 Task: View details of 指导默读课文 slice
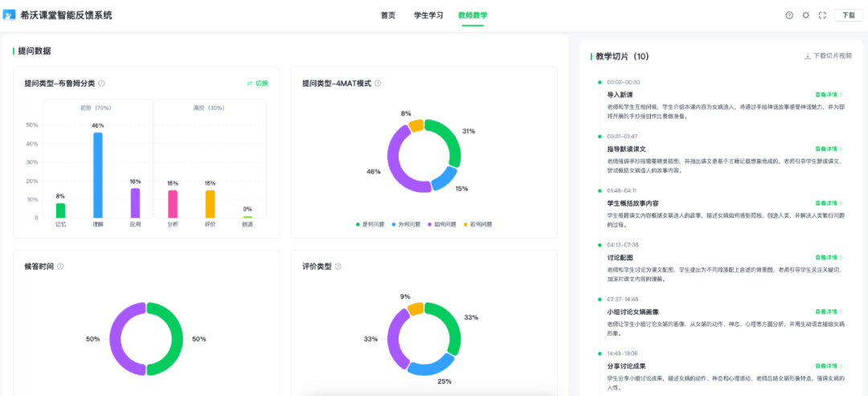[x=829, y=149]
